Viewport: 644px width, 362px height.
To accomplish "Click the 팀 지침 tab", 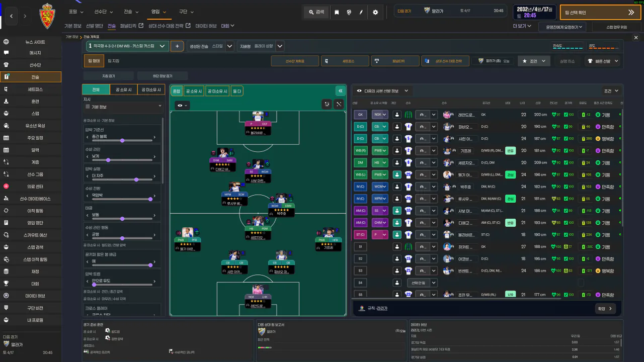I will click(x=114, y=61).
